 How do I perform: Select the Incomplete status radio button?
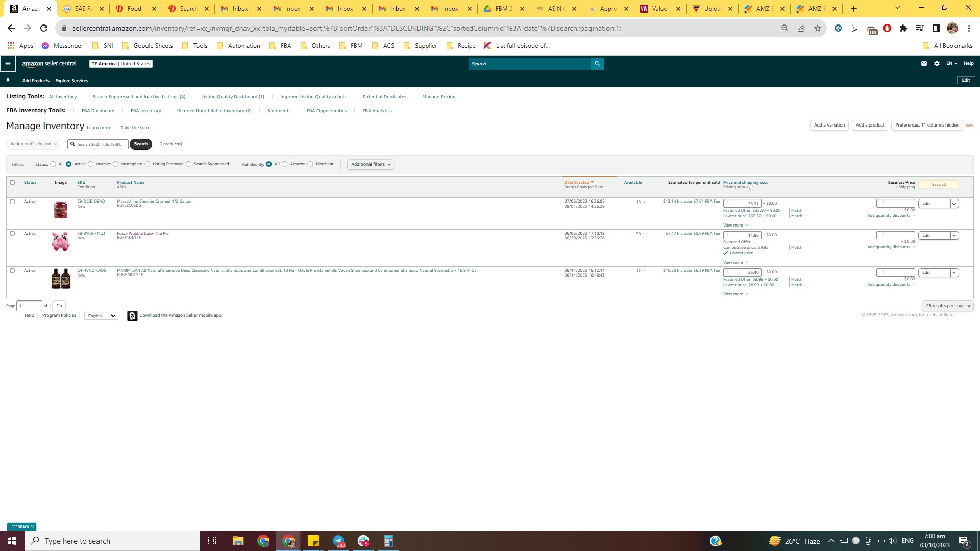[x=116, y=164]
